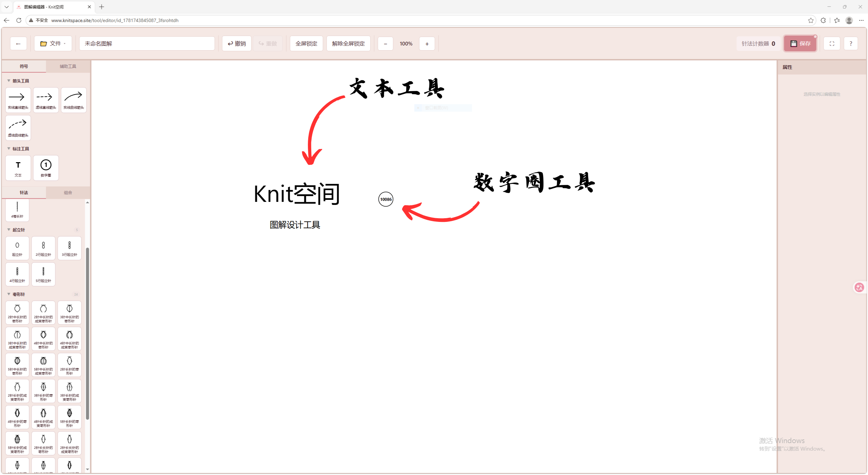
Task: Pick the 4针中长针的成束枣形针 symbol
Action: (70, 339)
